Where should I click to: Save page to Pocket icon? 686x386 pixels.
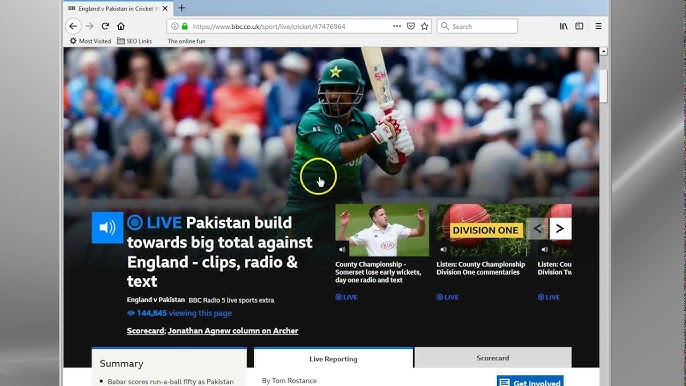click(x=411, y=26)
